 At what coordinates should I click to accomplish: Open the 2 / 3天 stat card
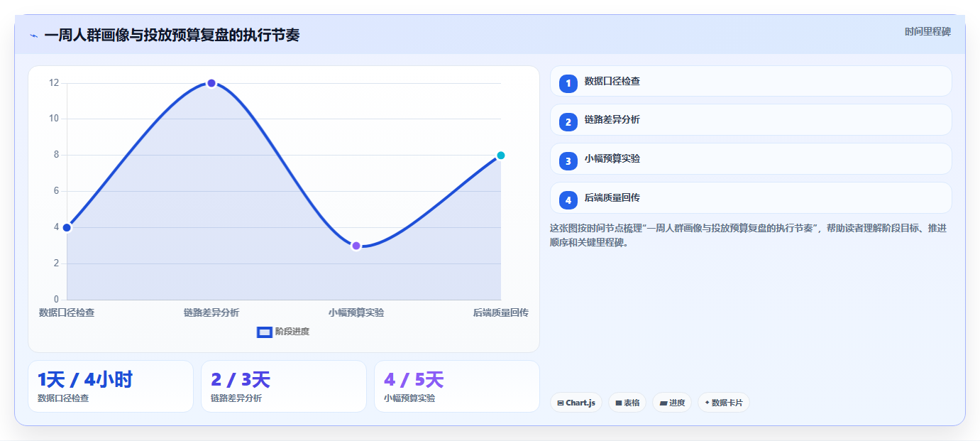(x=284, y=386)
